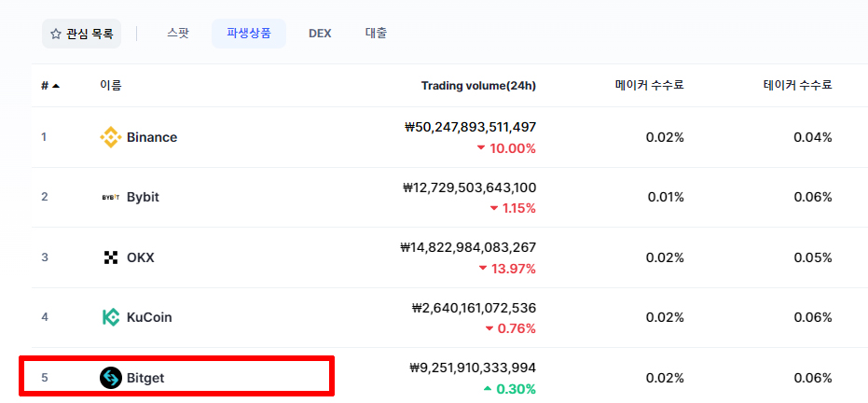Click rank number 4 in KuCoin row
Image resolution: width=868 pixels, height=403 pixels.
[x=45, y=317]
